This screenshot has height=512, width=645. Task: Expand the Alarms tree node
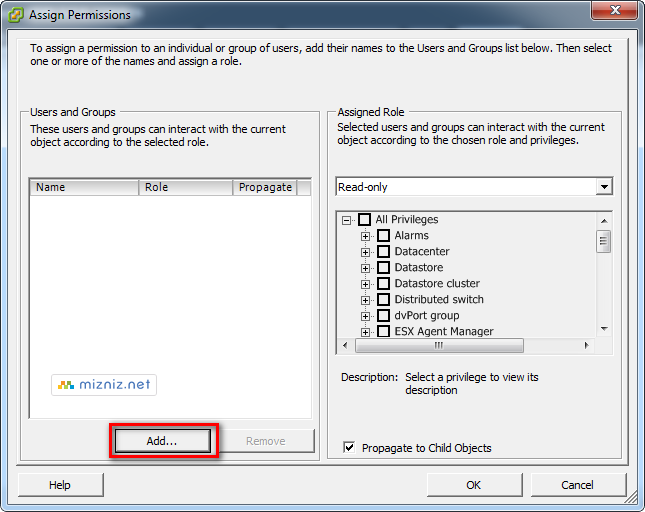[365, 236]
